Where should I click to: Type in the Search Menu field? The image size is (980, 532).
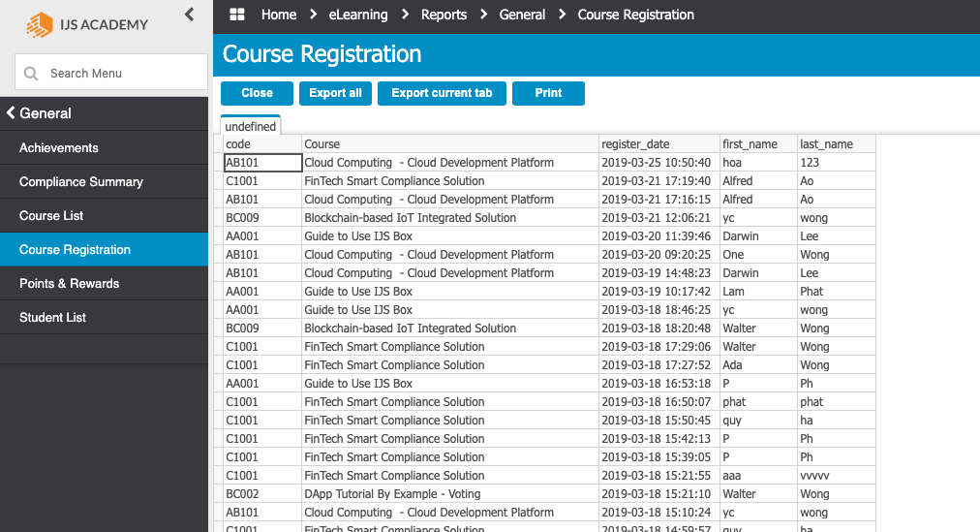point(121,74)
